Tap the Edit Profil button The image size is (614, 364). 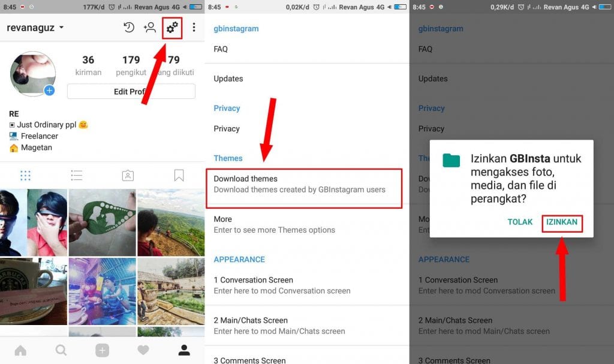click(131, 91)
